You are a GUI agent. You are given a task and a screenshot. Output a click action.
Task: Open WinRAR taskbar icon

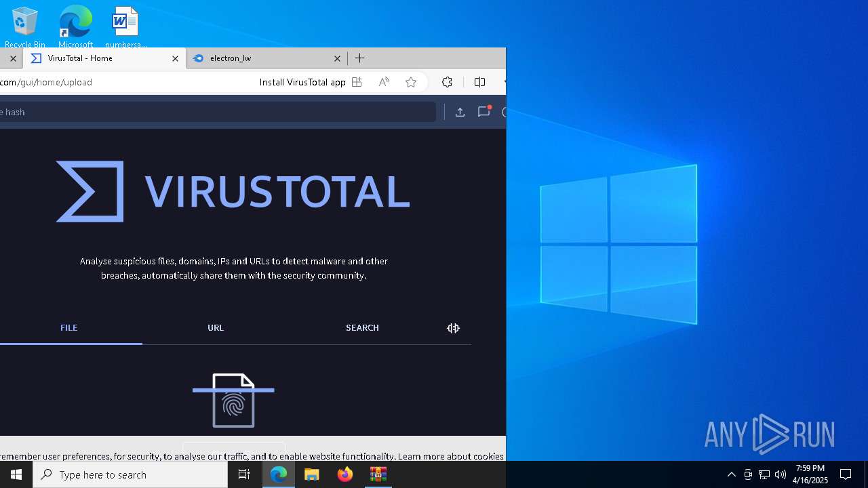[378, 474]
